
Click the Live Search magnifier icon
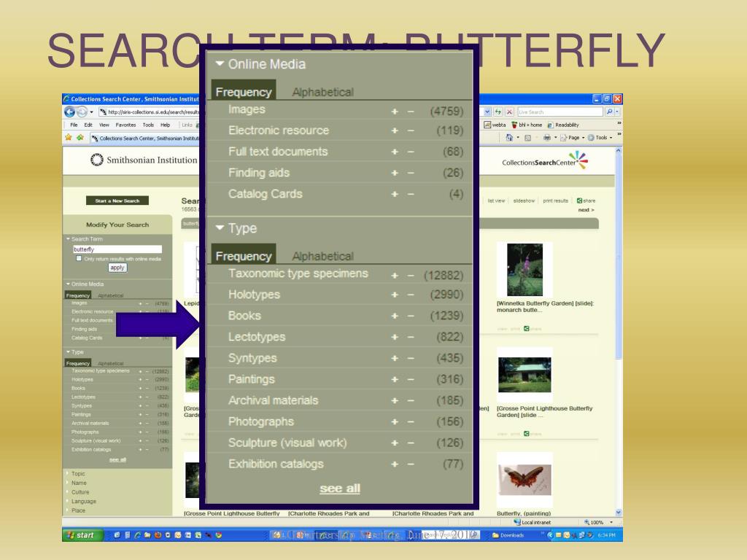point(609,112)
